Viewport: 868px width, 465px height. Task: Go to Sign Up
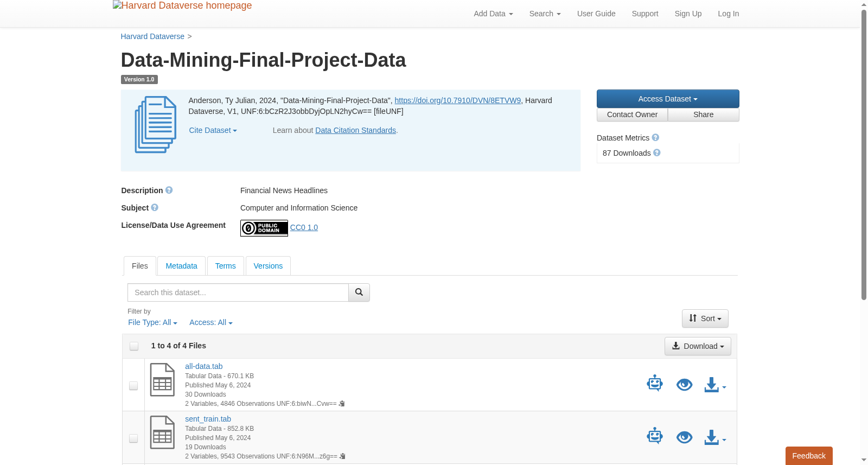tap(688, 14)
